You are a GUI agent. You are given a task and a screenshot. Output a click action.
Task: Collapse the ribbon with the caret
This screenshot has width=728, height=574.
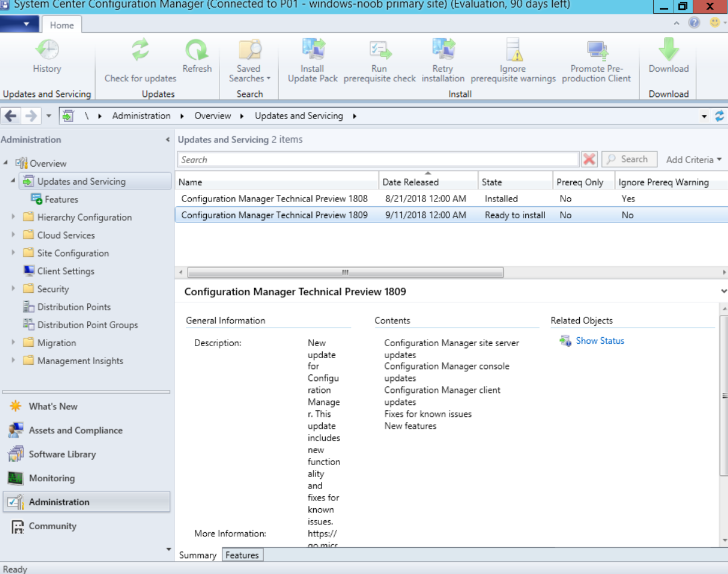tap(677, 23)
